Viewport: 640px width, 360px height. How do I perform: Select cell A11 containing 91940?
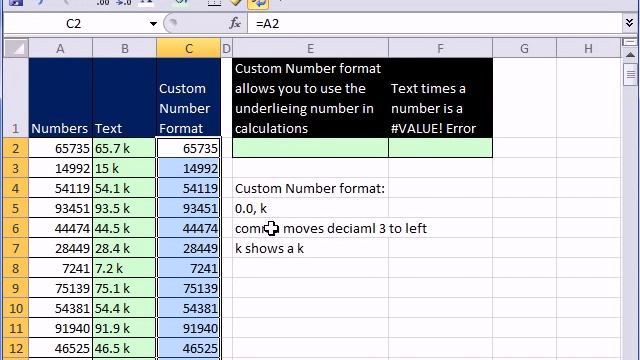(x=60, y=328)
